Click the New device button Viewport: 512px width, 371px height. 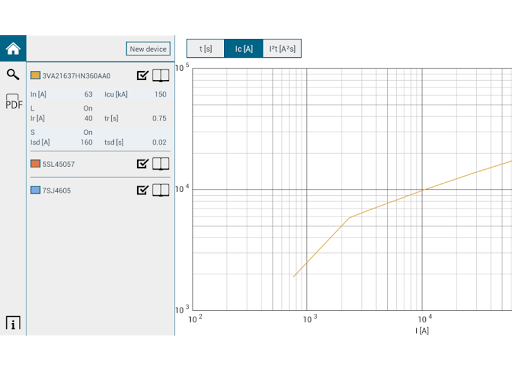[x=148, y=49]
